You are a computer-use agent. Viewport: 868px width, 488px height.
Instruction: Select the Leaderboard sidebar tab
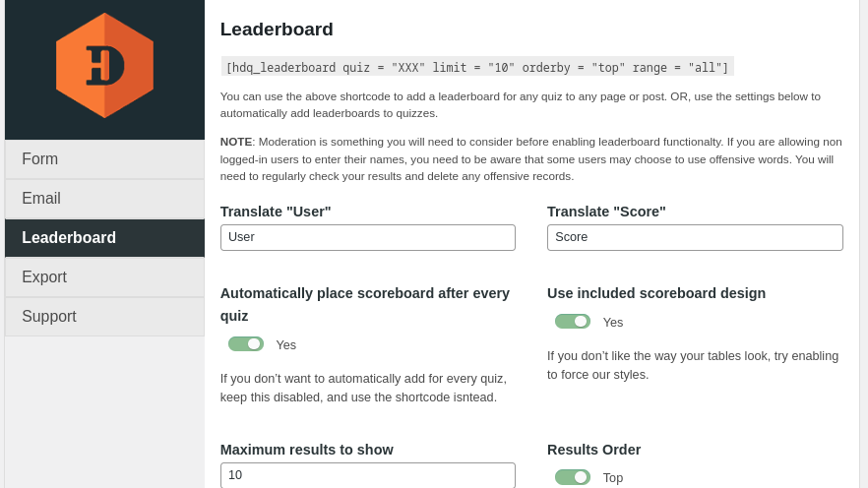(x=104, y=238)
